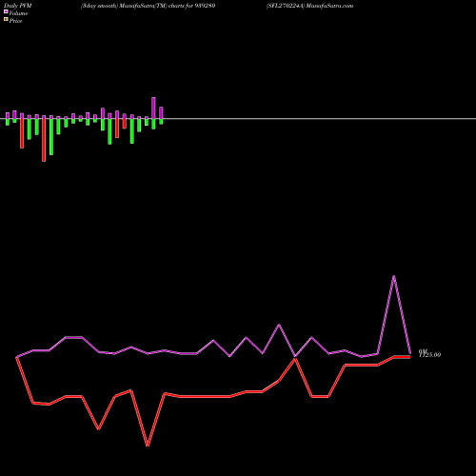Click the tallest magenta histogram bar
The width and height of the screenshot is (476, 476).
tap(153, 108)
